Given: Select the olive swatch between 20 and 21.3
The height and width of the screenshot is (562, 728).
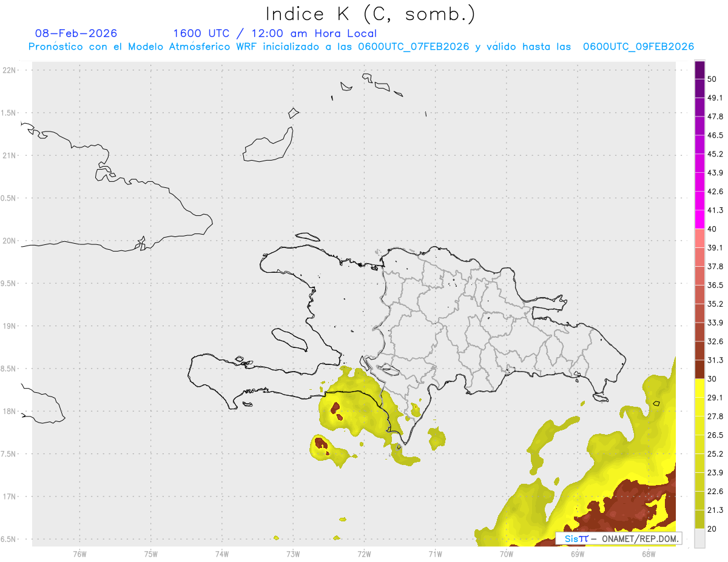Looking at the screenshot, I should (699, 520).
